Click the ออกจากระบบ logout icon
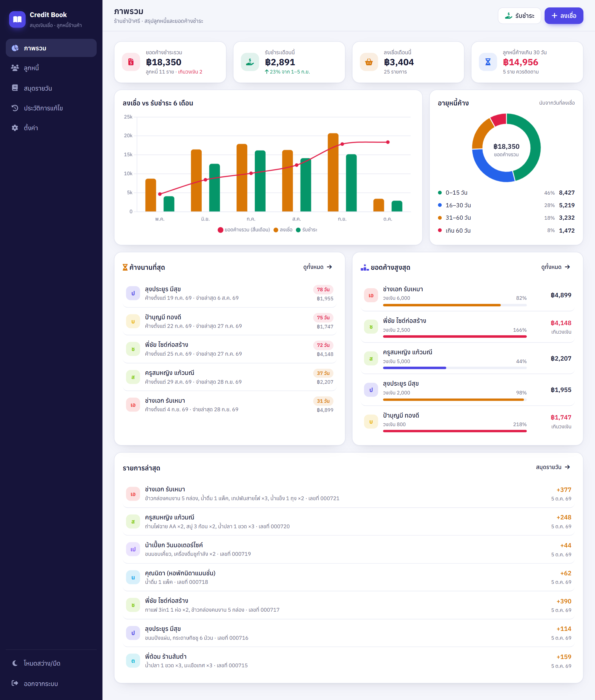This screenshot has height=700, width=595. pos(15,683)
